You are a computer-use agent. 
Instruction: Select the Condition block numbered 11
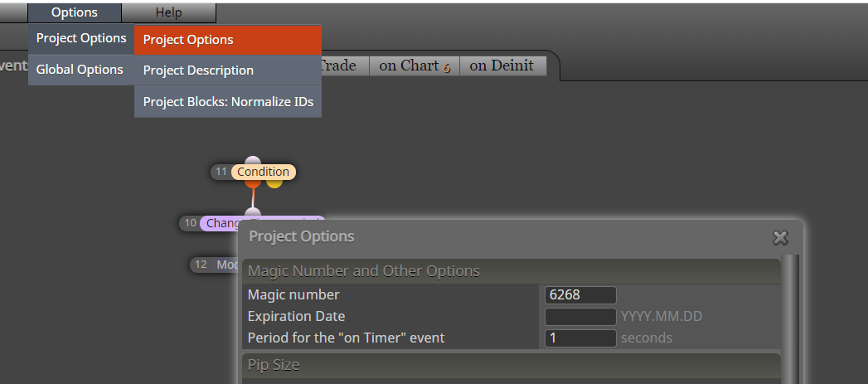pos(263,172)
